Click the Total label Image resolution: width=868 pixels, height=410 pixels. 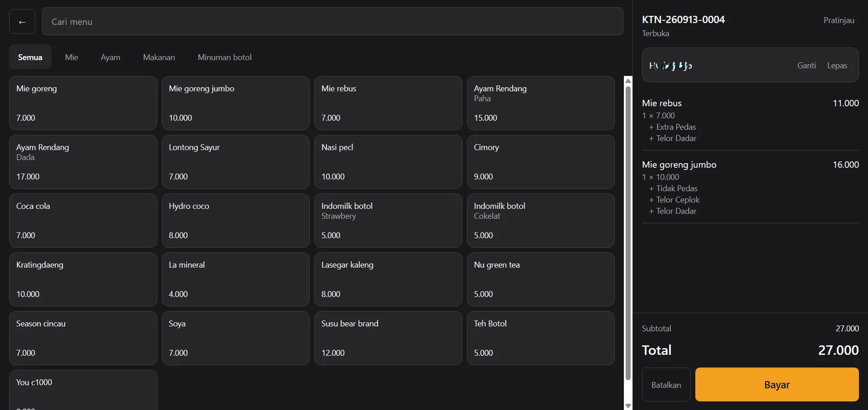tap(656, 350)
